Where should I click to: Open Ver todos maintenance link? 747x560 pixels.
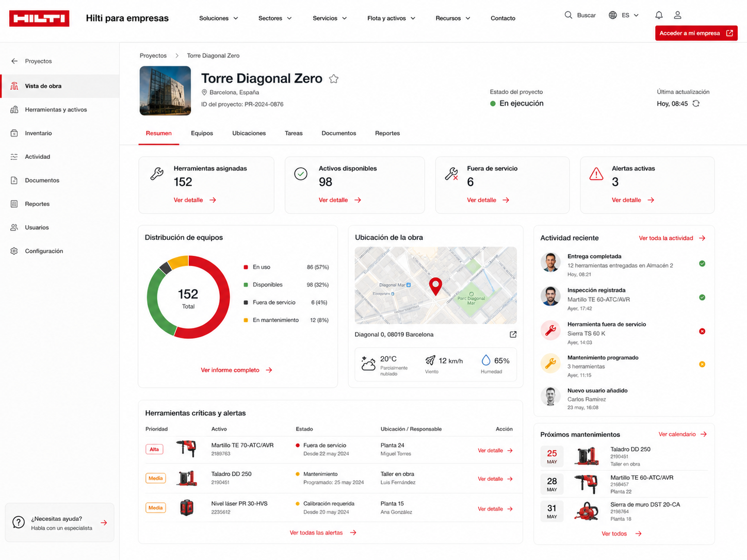click(x=622, y=534)
